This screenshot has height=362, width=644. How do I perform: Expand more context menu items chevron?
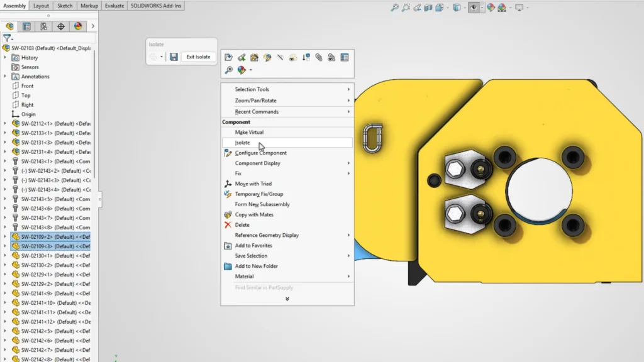tap(287, 299)
